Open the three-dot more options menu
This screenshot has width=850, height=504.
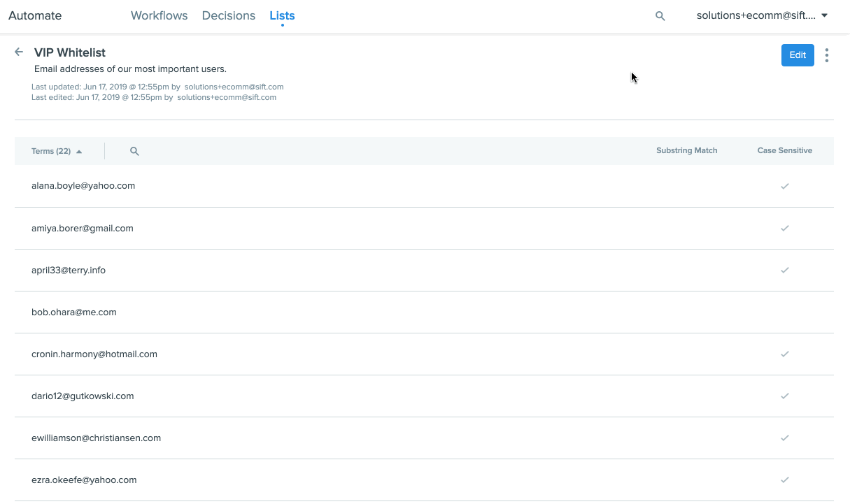point(827,55)
